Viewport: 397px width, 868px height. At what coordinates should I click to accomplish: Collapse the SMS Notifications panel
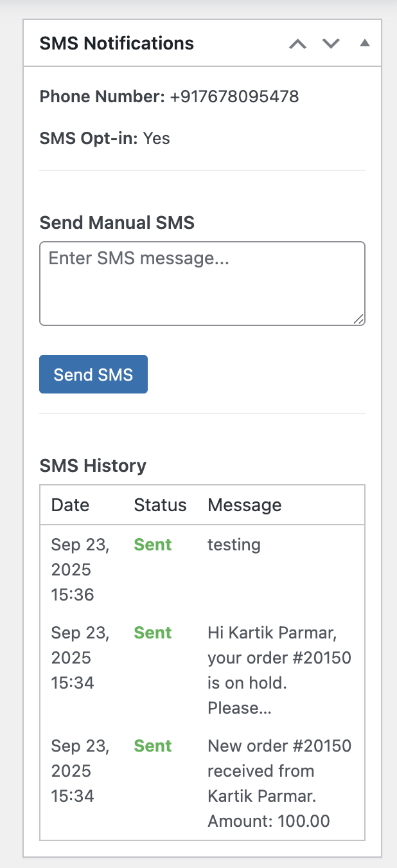[365, 44]
